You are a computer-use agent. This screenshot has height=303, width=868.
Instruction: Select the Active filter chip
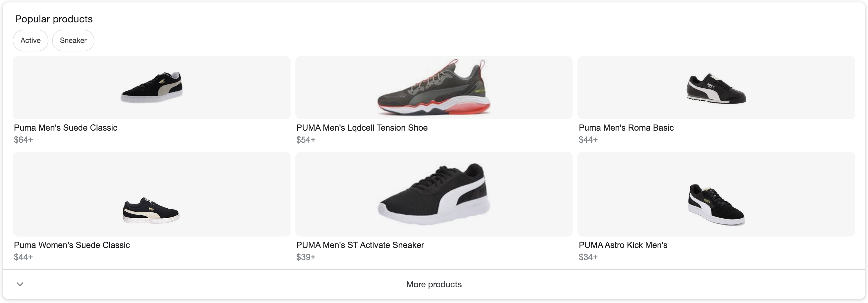(30, 41)
